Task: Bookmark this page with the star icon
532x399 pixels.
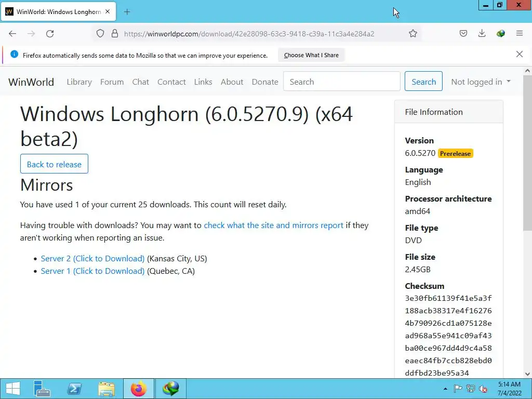Action: point(413,34)
